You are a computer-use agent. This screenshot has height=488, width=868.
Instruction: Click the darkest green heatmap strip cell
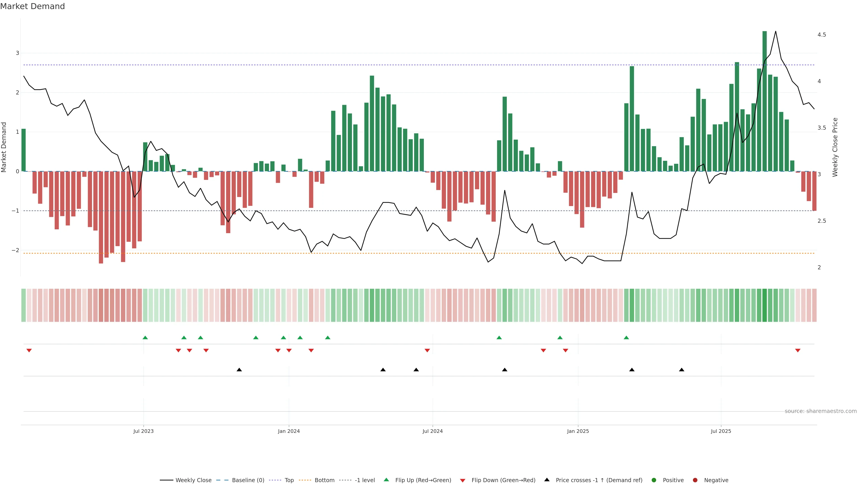click(764, 305)
